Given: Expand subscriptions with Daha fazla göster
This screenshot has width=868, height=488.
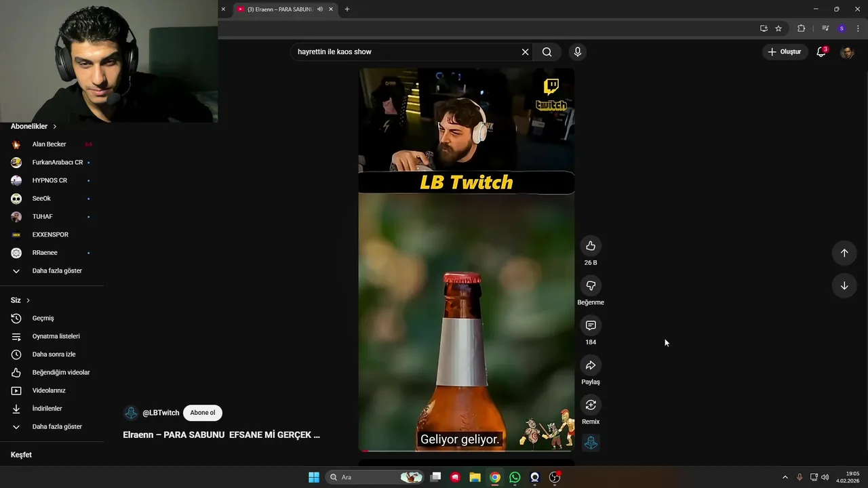Looking at the screenshot, I should (x=53, y=270).
